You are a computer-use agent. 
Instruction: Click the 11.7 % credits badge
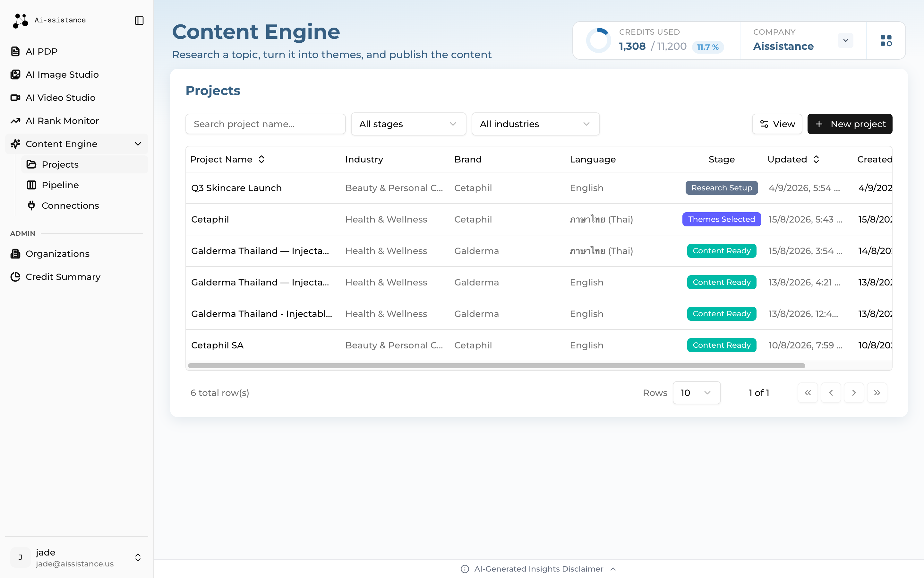pos(707,47)
